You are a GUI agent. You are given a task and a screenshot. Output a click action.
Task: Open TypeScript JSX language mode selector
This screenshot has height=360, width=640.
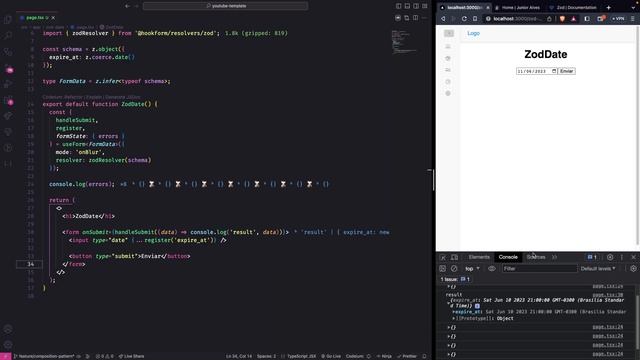(301, 356)
